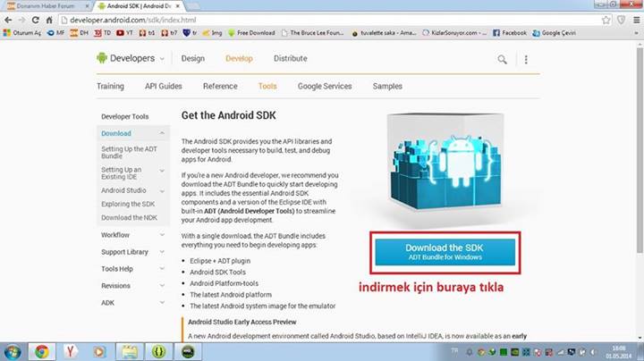Collapse the Download sidebar section chevron
644x361 pixels.
[x=162, y=133]
